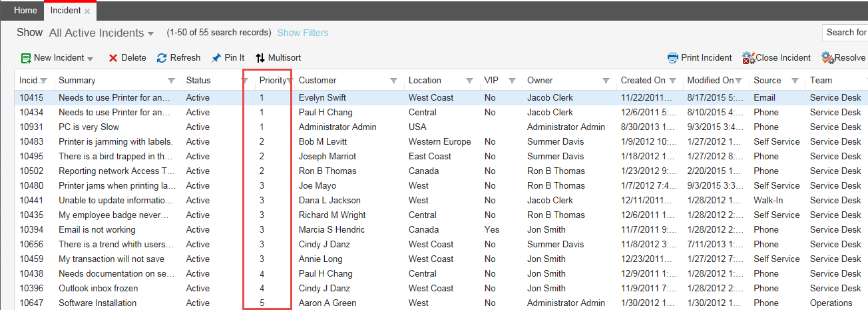
Task: Close the Incident tab
Action: click(x=87, y=11)
